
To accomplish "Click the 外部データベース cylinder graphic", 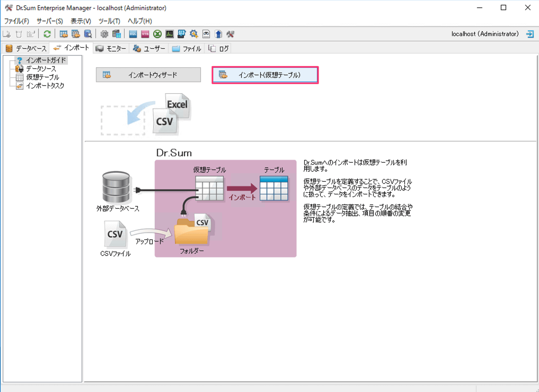I will coord(116,187).
